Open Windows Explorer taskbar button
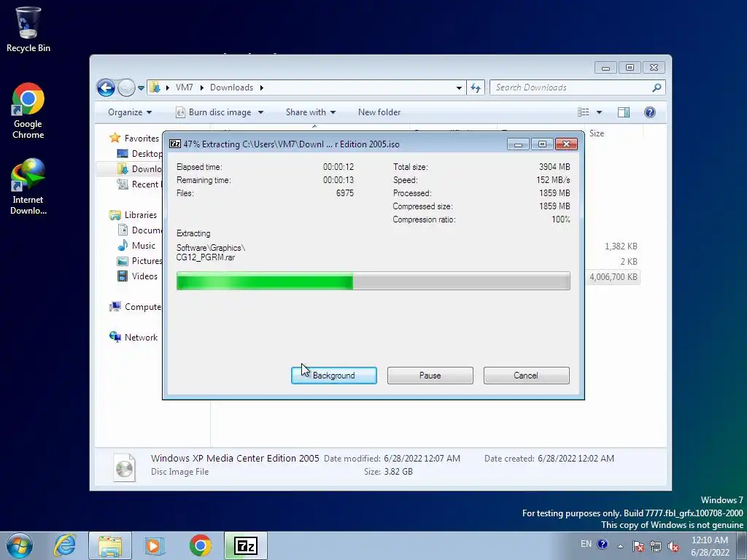This screenshot has width=747, height=560. (110, 545)
